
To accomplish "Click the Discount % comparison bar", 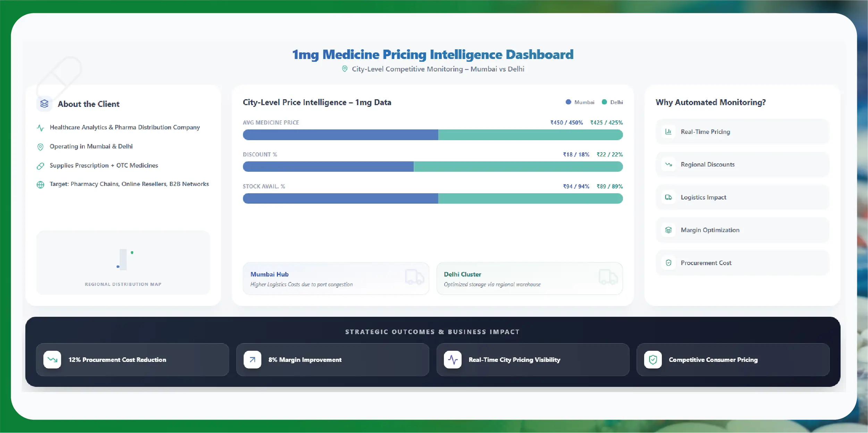I will click(x=432, y=167).
